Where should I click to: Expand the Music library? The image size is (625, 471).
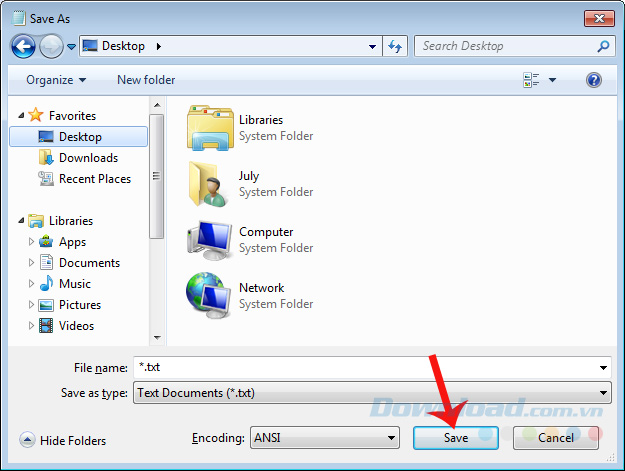click(31, 283)
